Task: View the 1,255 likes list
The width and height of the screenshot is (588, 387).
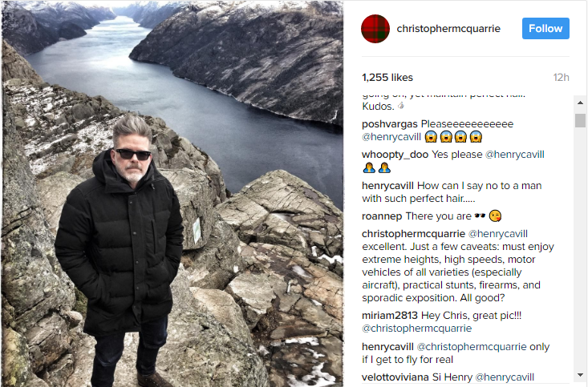Action: [x=387, y=78]
